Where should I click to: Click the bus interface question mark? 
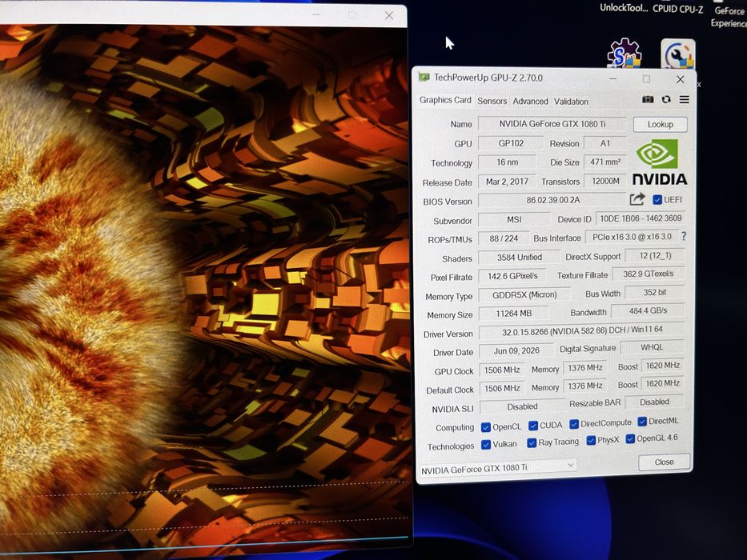point(684,236)
